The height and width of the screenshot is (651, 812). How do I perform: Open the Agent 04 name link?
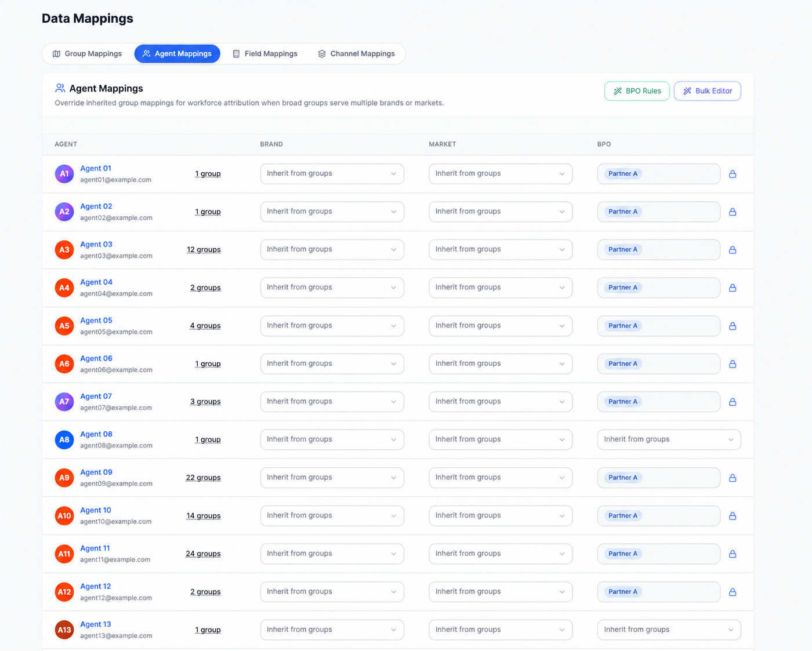pyautogui.click(x=96, y=282)
